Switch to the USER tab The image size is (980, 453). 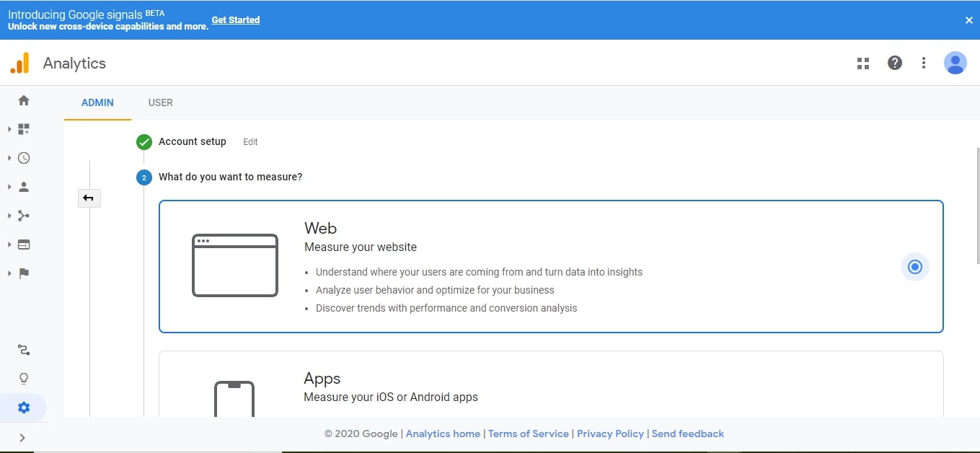point(160,102)
